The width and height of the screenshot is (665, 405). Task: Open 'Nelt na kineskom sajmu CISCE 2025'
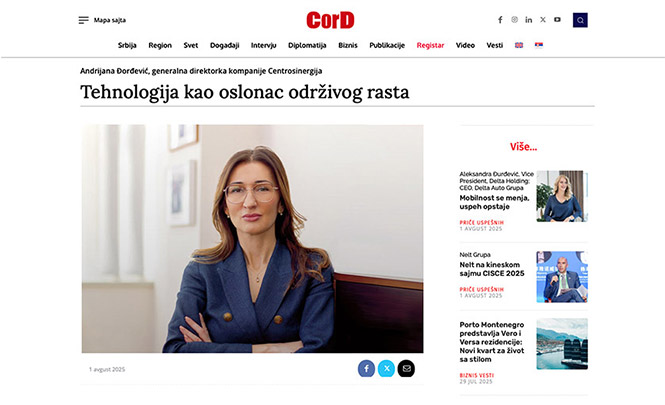coord(492,269)
